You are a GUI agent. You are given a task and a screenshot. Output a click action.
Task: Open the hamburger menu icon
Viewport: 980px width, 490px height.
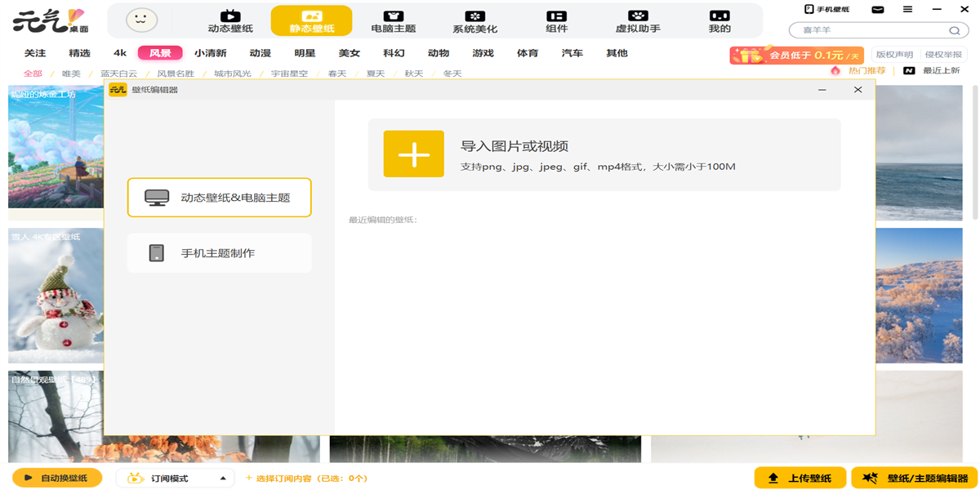906,9
